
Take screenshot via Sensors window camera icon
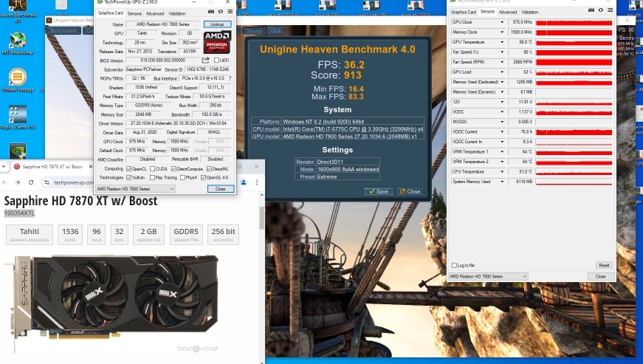591,10
